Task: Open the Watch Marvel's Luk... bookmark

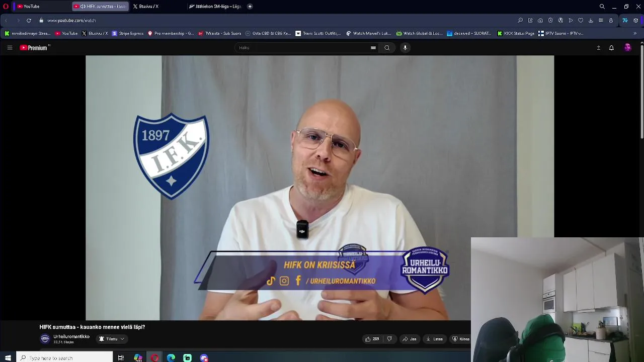Action: [369, 34]
